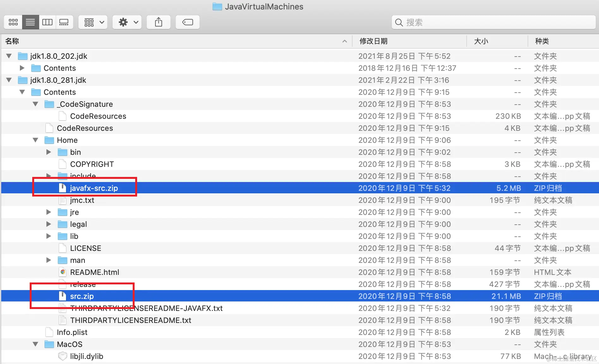Click the 427 字节 size cell
The width and height of the screenshot is (599, 364).
tap(505, 284)
